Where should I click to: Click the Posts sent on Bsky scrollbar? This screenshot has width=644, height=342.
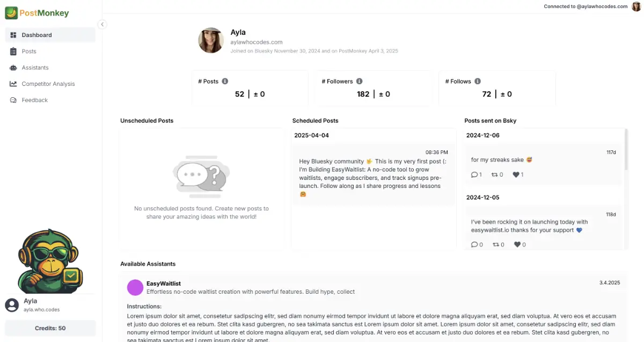click(x=626, y=150)
